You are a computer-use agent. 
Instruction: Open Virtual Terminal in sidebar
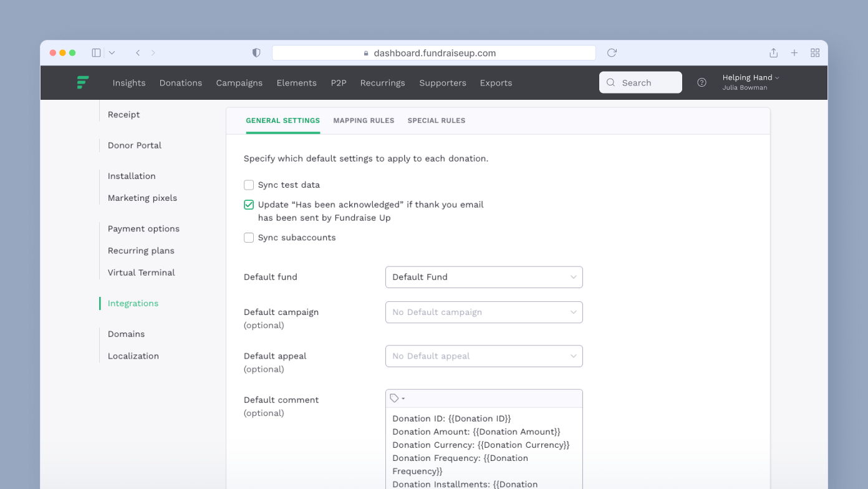pos(141,273)
